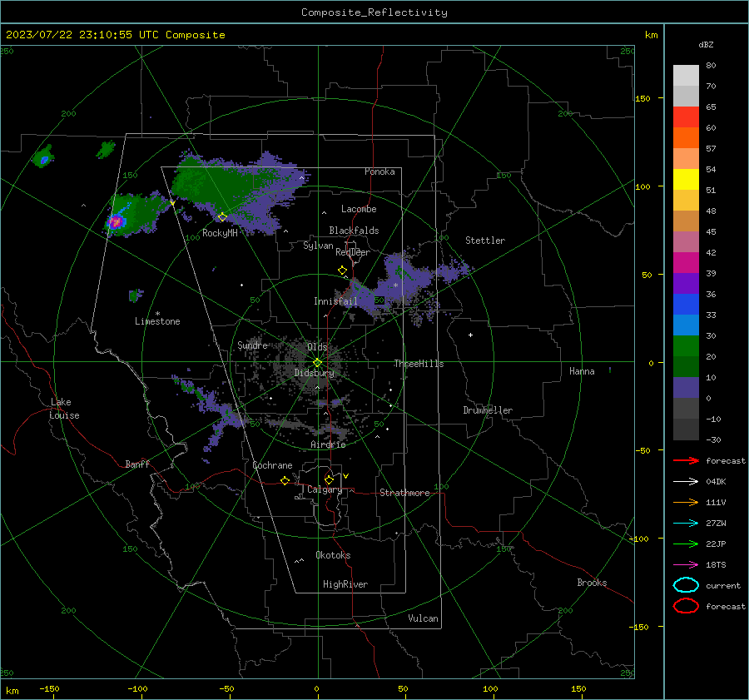The image size is (749, 700).
Task: Click the yellow diamond marker south of RedDeer
Action: coord(342,271)
